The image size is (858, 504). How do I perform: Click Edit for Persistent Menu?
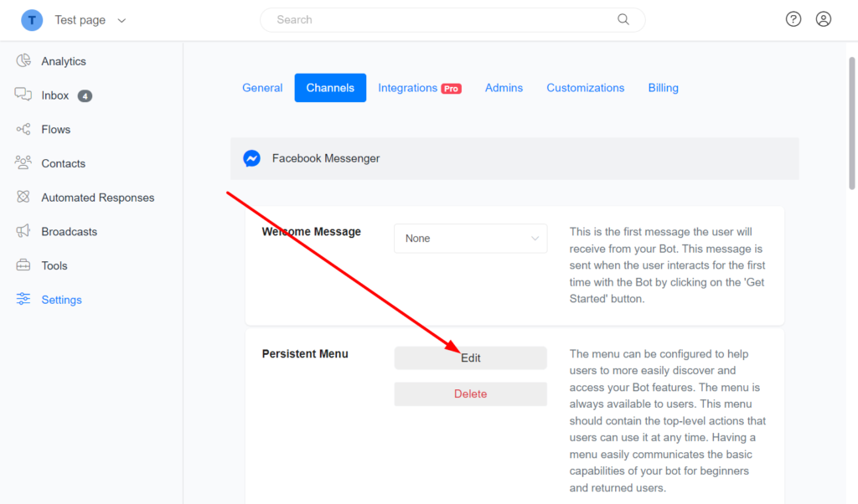470,358
